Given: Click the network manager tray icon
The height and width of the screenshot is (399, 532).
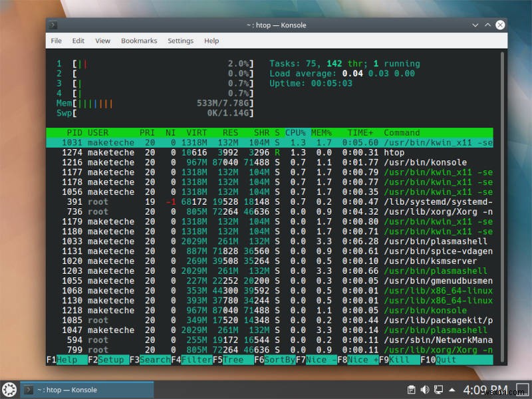Looking at the screenshot, I should click(439, 390).
